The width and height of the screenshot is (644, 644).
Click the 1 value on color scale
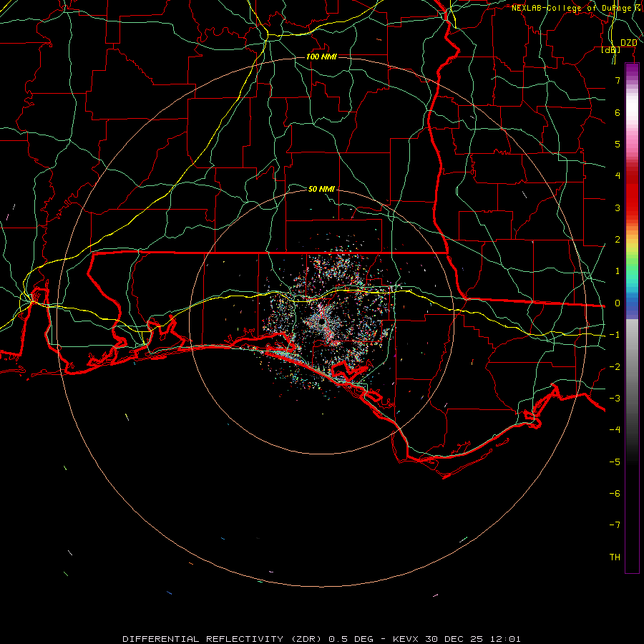point(618,271)
